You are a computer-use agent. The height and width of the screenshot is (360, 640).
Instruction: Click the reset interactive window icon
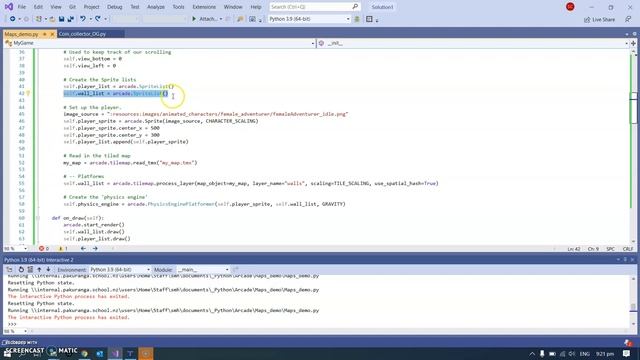coord(21,269)
